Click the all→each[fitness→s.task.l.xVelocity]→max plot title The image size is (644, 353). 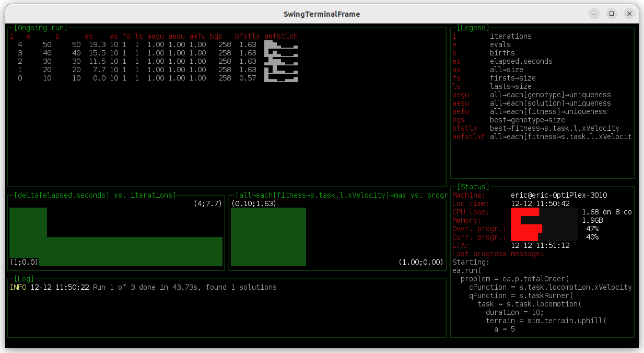(342, 195)
